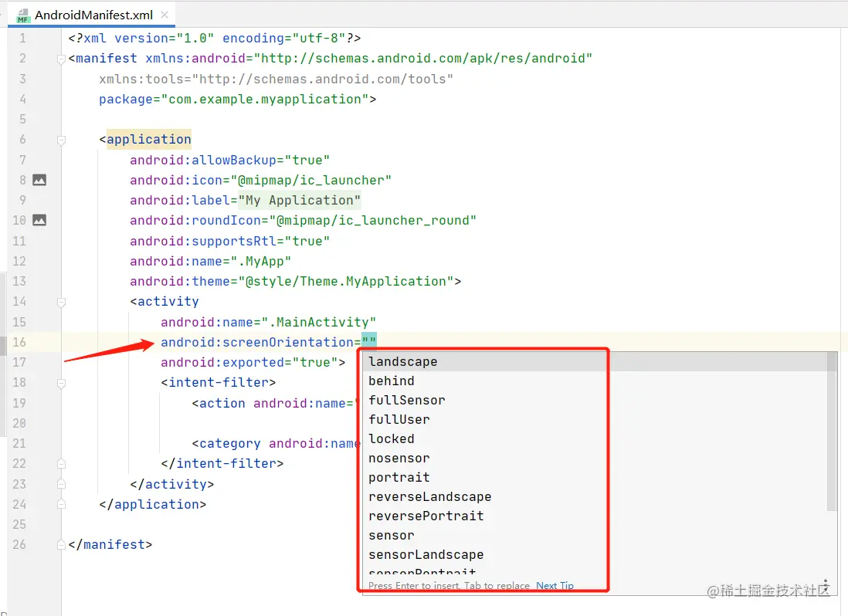The height and width of the screenshot is (616, 848).
Task: Click the <intent-filter> opening tag
Action: pos(219,383)
